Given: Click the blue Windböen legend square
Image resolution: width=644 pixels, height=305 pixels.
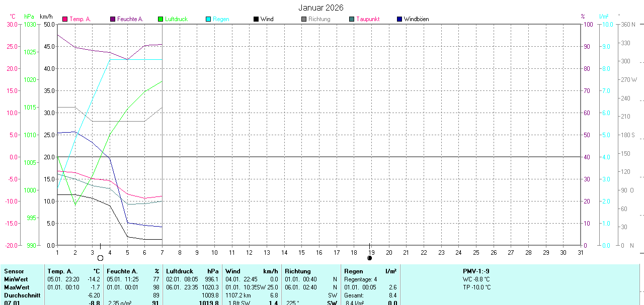Looking at the screenshot, I should click(399, 19).
